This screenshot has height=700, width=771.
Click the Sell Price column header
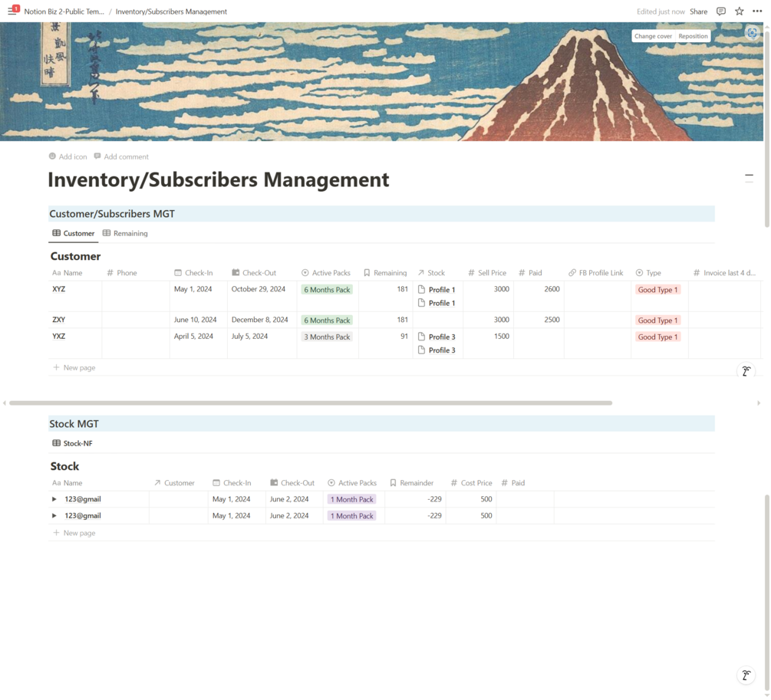tap(487, 273)
